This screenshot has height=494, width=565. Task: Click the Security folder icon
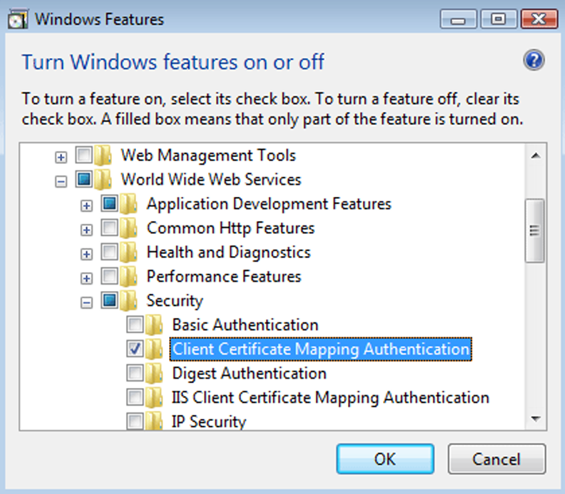tap(129, 301)
